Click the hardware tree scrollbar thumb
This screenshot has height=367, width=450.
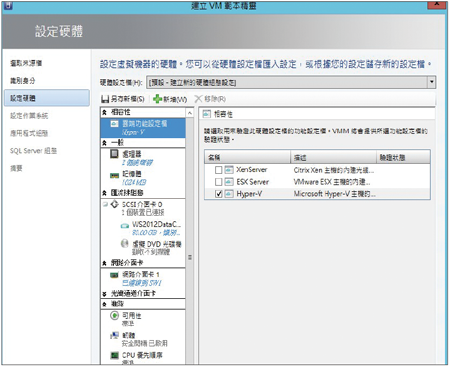coord(190,257)
